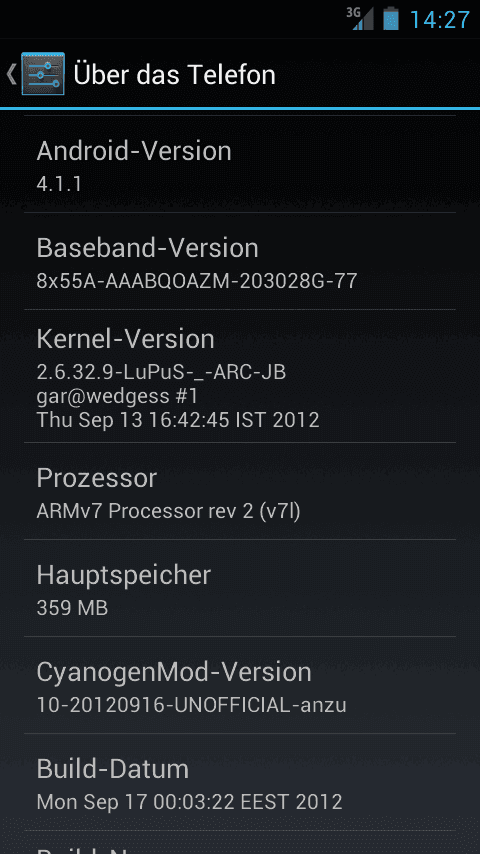Select the Hauptspeicher entry
This screenshot has width=480, height=854.
click(240, 588)
